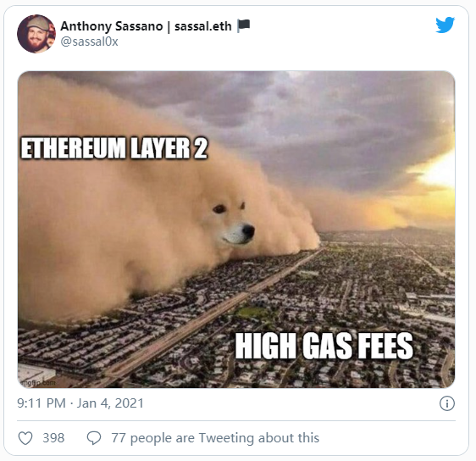Click the HIGH GAS FEES meme caption
Viewport: 476px width, 461px height.
(324, 346)
